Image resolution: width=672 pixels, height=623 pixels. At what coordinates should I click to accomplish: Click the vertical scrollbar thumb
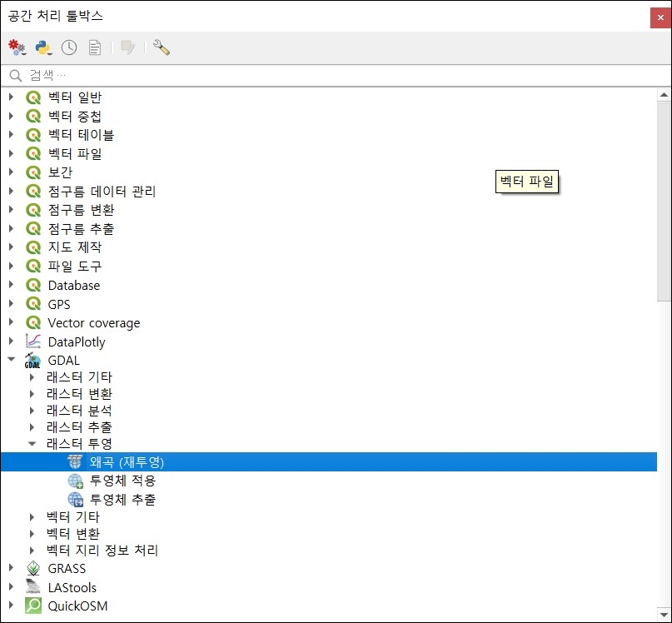[664, 202]
